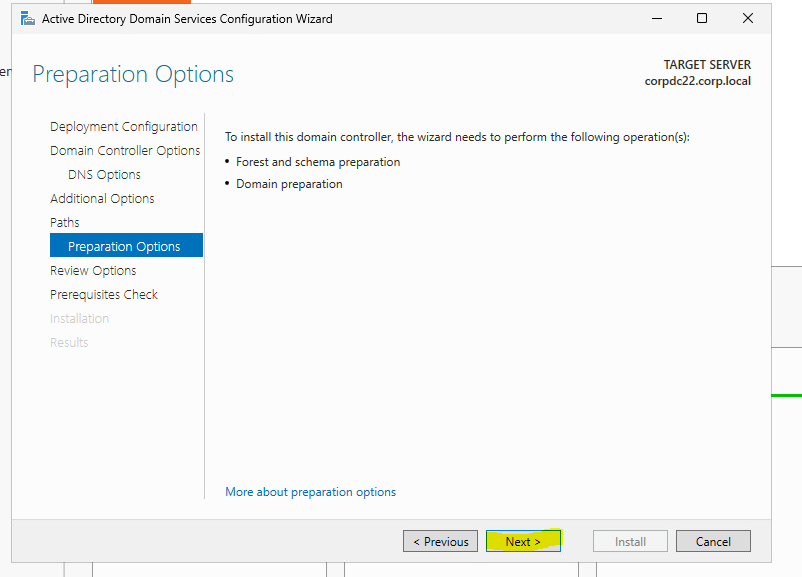Select the Prerequisites Check step
802x577 pixels.
(x=103, y=294)
